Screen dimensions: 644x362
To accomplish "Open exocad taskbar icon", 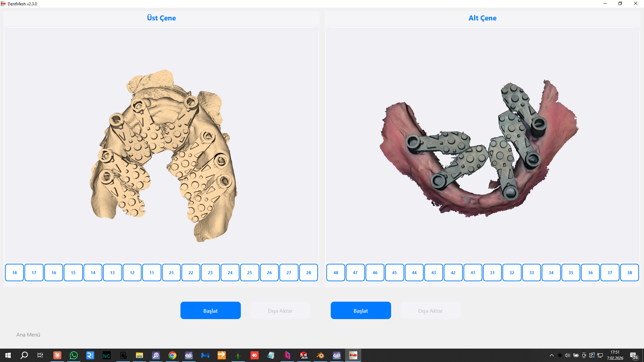I will click(189, 355).
